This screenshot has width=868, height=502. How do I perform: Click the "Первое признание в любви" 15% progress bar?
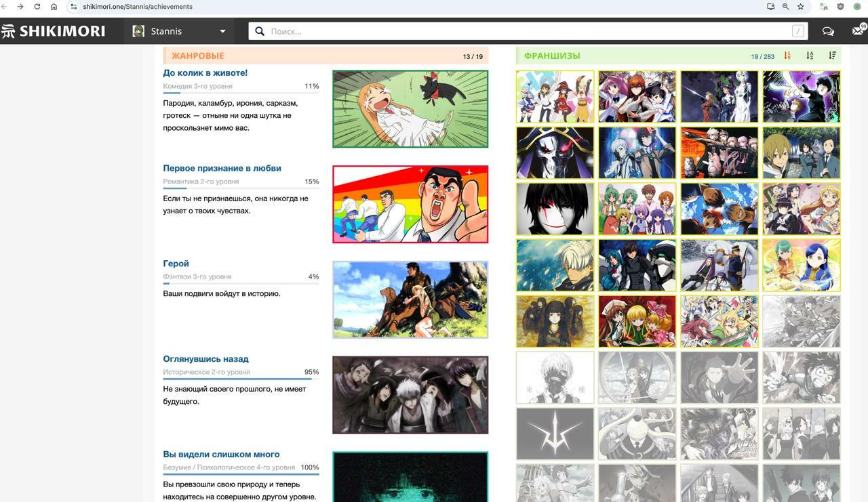[241, 188]
